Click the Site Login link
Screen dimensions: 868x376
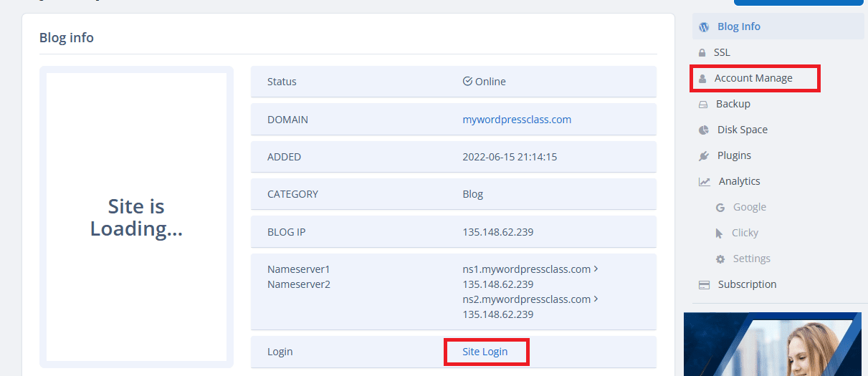pyautogui.click(x=485, y=352)
